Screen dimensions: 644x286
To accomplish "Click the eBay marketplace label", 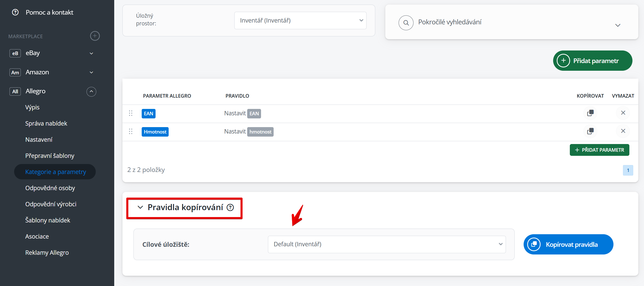I will (33, 53).
